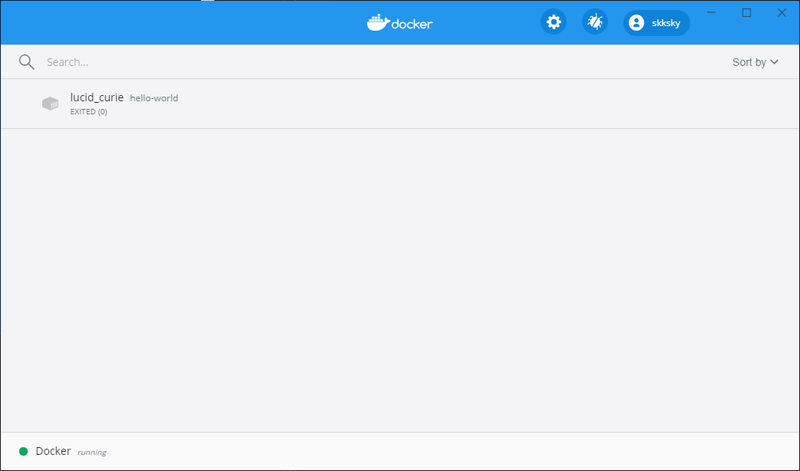Select the lucid_curie container icon
800x471 pixels.
coord(50,104)
